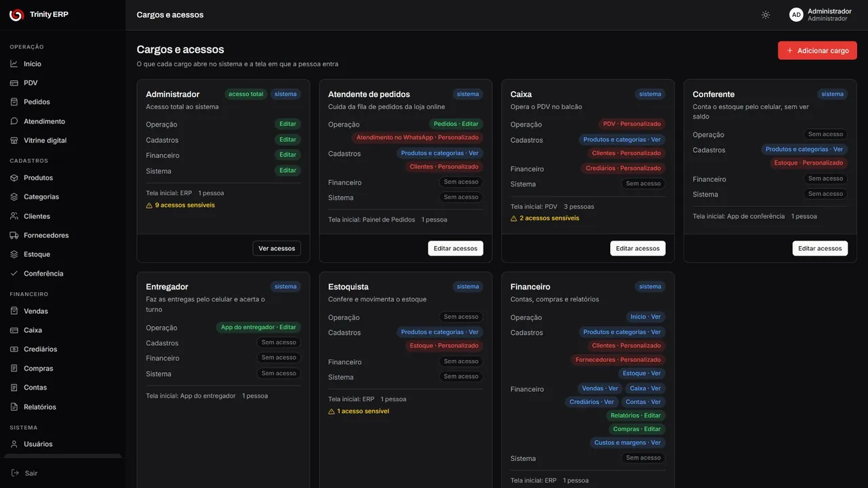The width and height of the screenshot is (868, 488).
Task: Click the Produtos box icon
Action: click(x=14, y=178)
